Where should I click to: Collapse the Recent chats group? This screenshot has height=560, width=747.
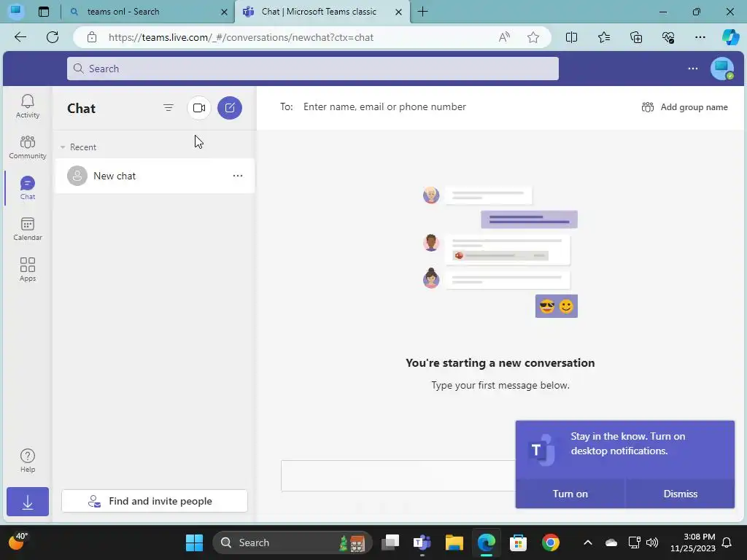[63, 147]
